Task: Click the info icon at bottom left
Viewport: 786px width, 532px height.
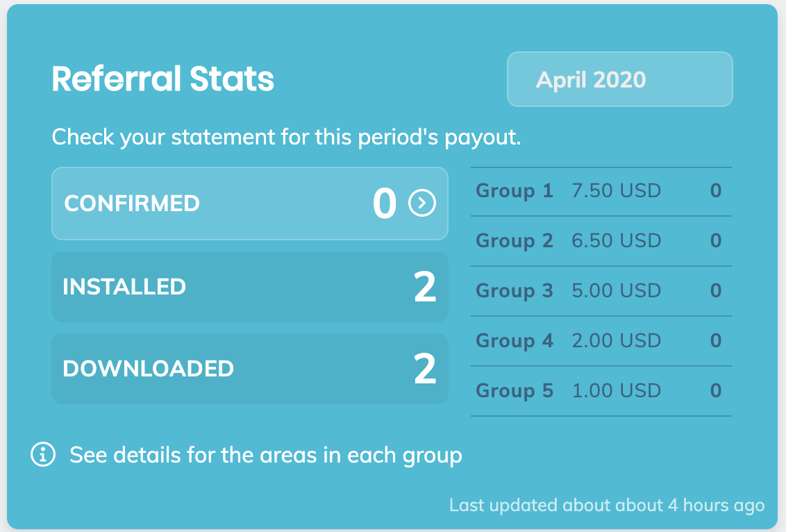Action: click(43, 455)
